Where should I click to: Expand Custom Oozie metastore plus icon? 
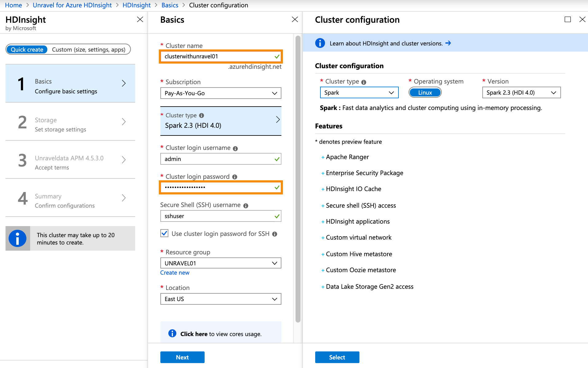coord(323,270)
